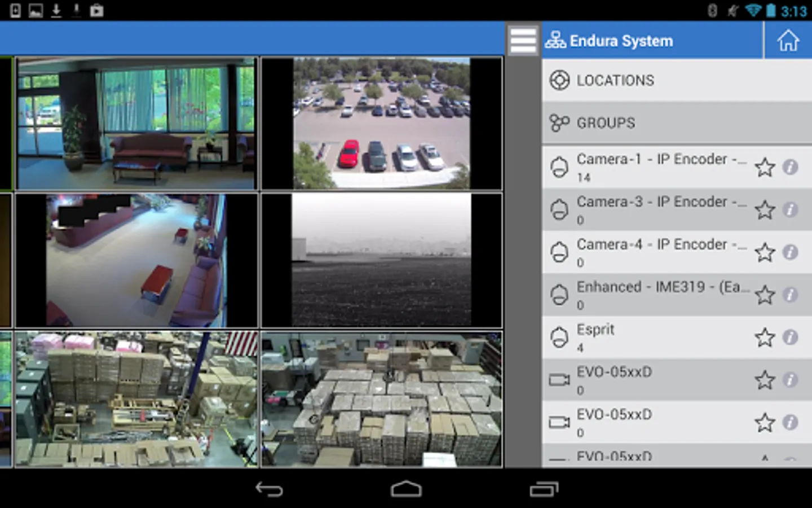Click dome camera icon of Esprit row
Screen dimensions: 812x508
[559, 338]
